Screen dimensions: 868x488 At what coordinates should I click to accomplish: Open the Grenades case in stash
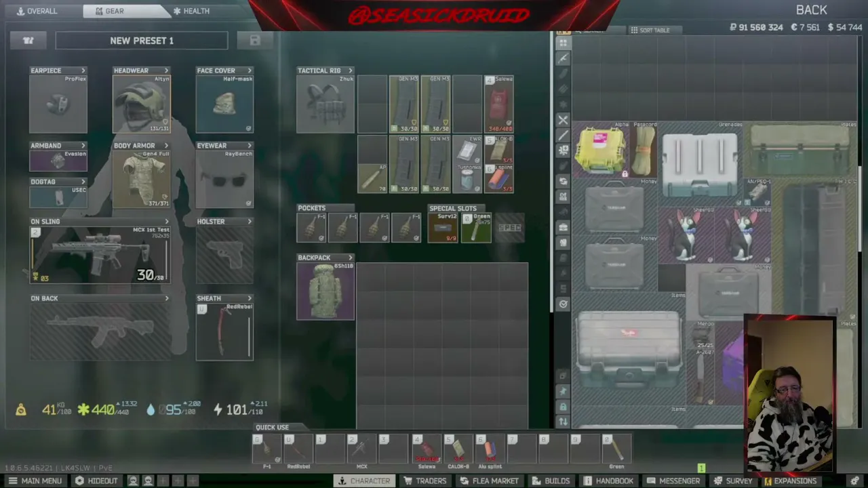coord(701,164)
